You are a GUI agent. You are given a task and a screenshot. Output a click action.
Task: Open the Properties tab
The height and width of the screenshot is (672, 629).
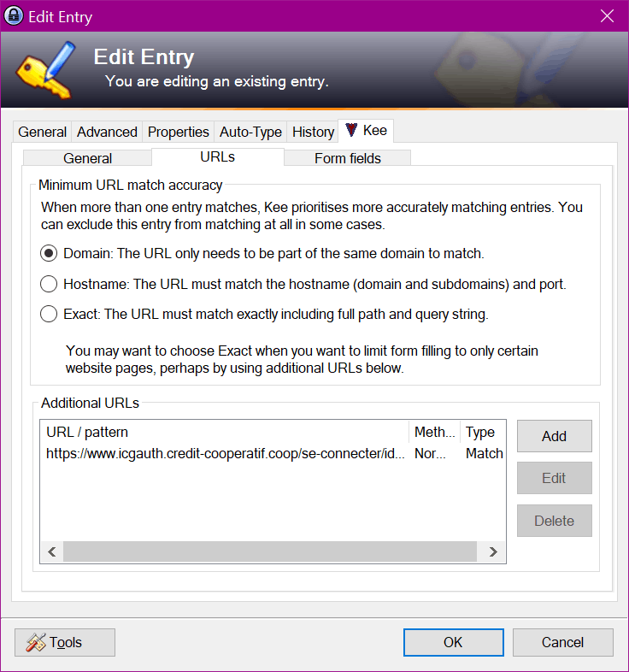click(178, 132)
